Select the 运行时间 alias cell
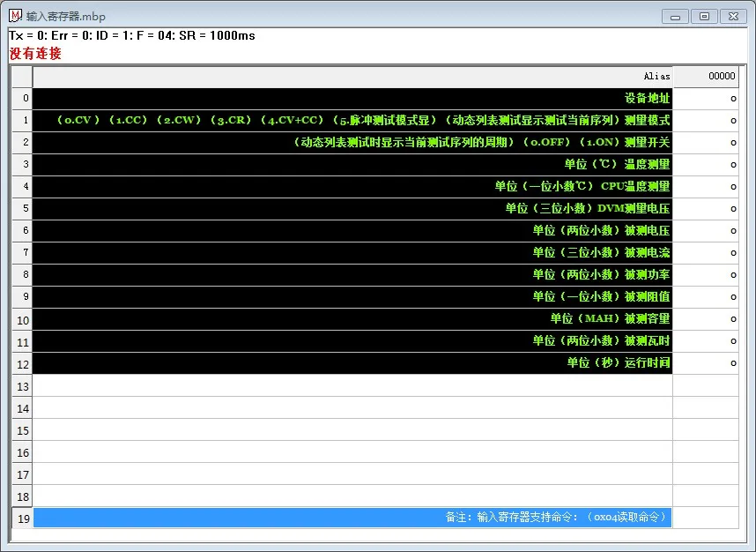756x552 pixels. (352, 362)
